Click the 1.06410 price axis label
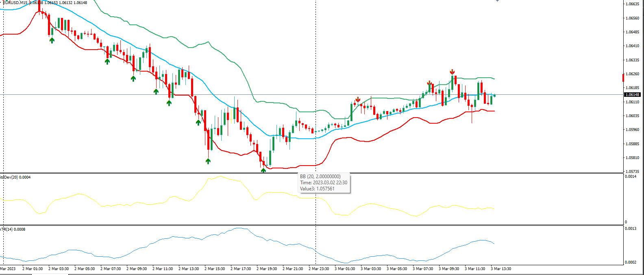 [632, 46]
